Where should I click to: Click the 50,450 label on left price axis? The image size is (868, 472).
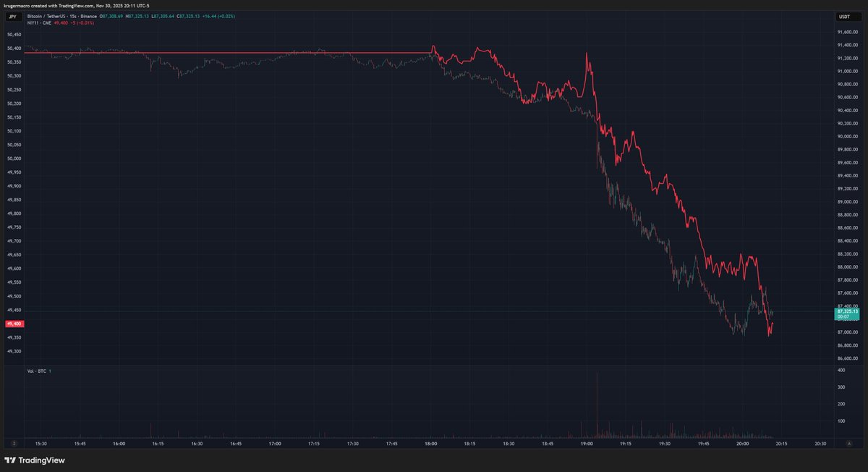click(x=14, y=34)
